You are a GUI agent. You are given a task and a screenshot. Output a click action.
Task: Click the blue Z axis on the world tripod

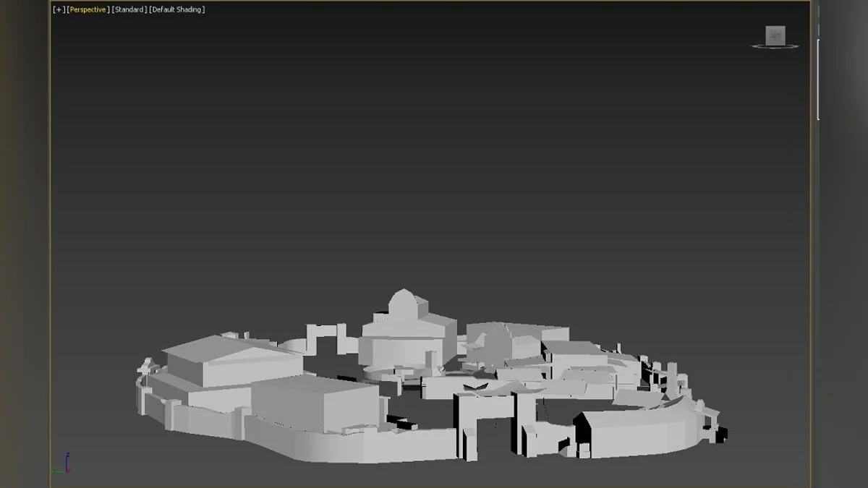(x=67, y=460)
